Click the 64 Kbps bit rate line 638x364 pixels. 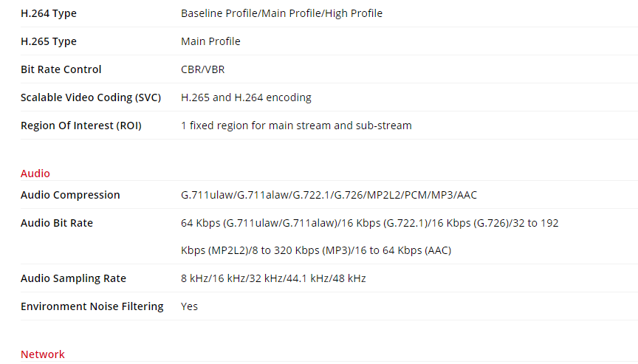369,223
